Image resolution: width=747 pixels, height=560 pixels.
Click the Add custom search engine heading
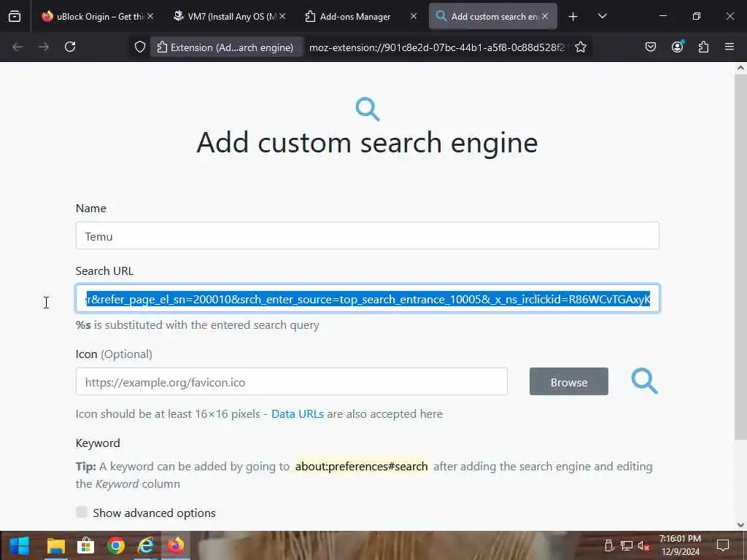coord(368,142)
